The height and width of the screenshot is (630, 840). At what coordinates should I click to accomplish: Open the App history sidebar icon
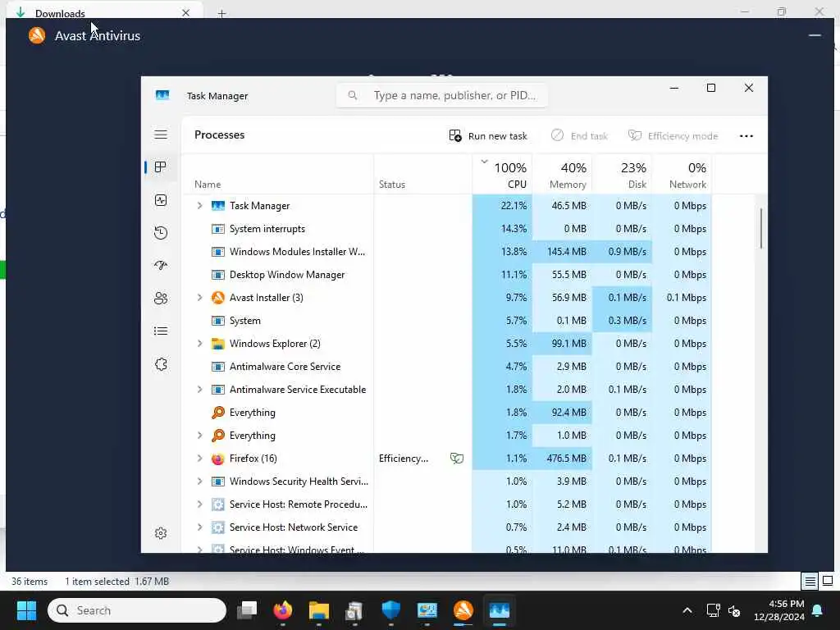(161, 233)
